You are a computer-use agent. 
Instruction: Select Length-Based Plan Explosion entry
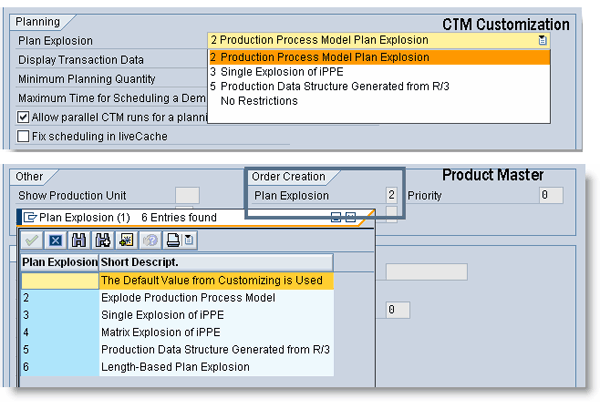tap(177, 366)
